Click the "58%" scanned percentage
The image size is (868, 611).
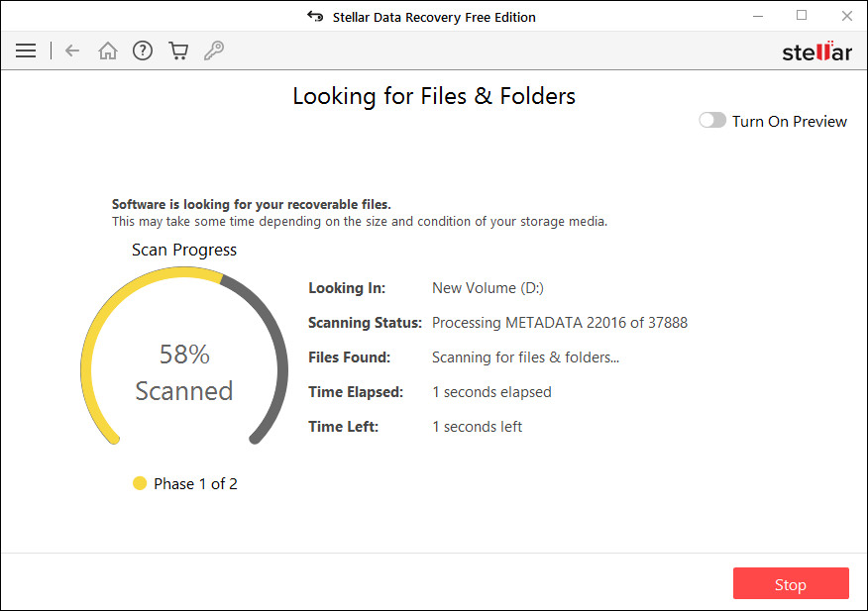pos(184,355)
